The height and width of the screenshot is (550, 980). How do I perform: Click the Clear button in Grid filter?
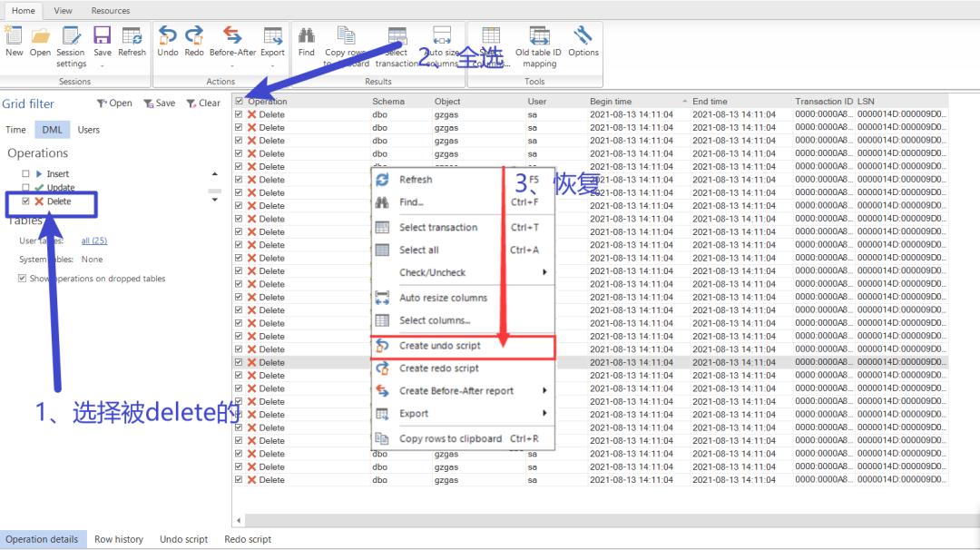(204, 103)
